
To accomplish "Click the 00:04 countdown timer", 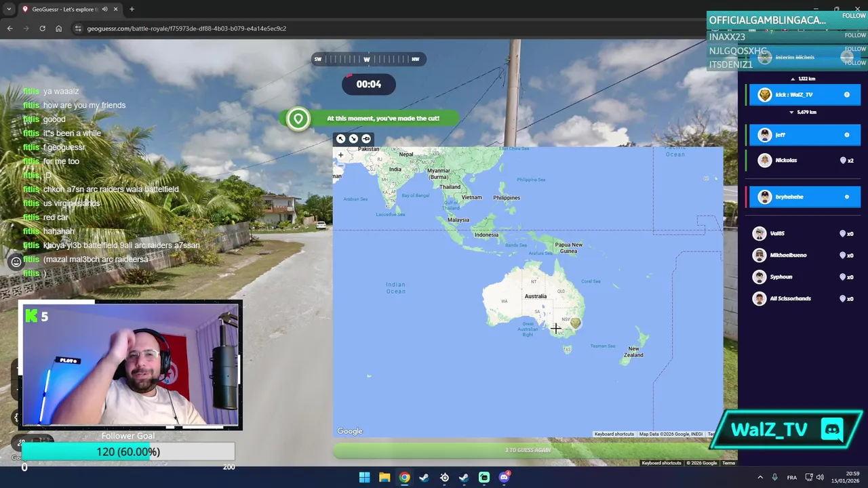I will [369, 84].
